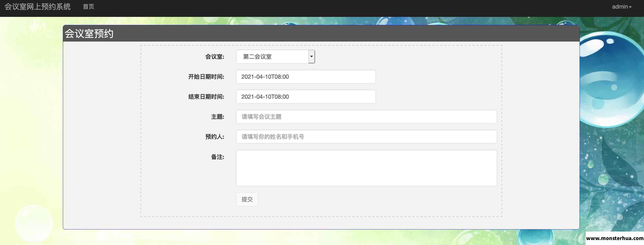Click the 开始日期时间: label
Screen dimensions: 644x245
(206, 77)
